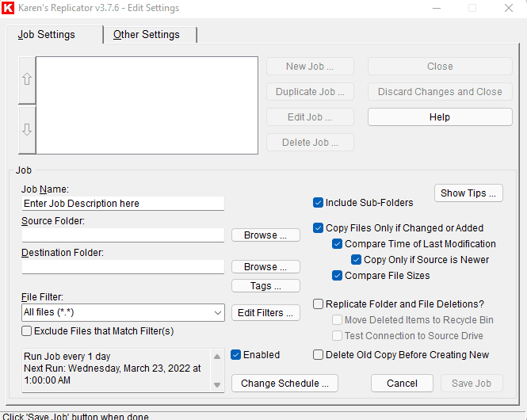Screen dimensions: 527x420
Task: Focus the Destination Folder input field
Action: [x=123, y=266]
